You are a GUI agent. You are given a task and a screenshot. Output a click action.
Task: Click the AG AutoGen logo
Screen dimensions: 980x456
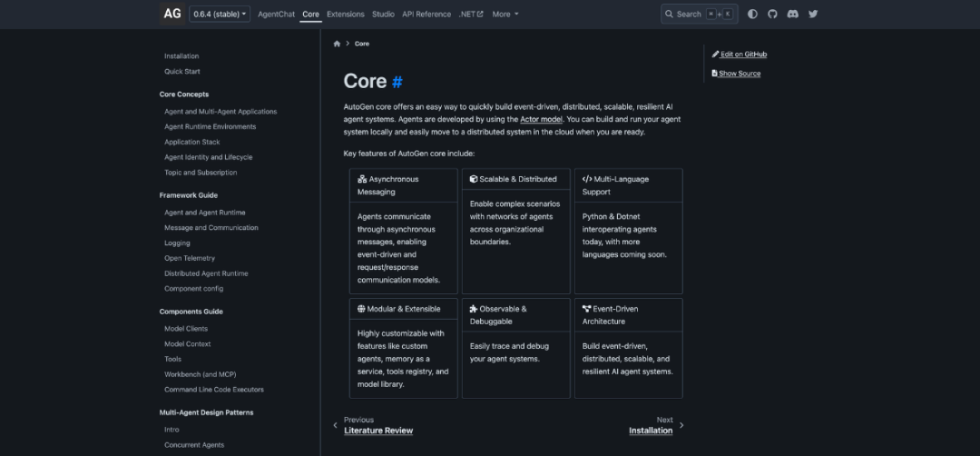tap(171, 14)
